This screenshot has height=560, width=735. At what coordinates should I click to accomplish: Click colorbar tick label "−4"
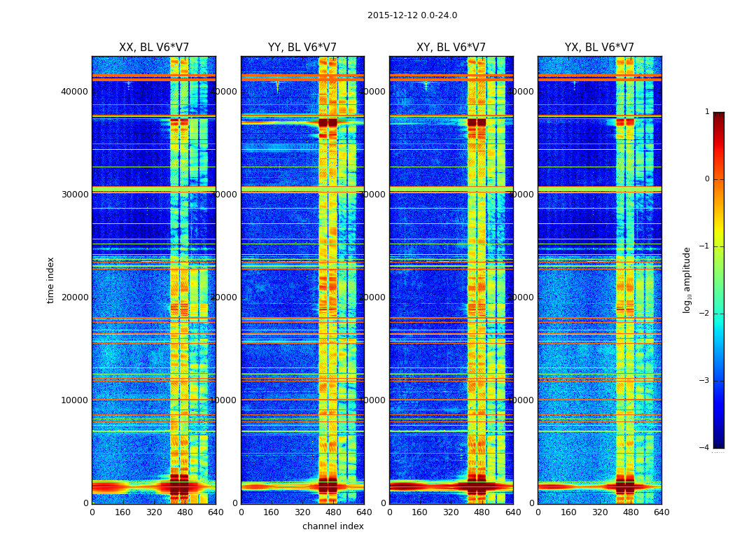[x=704, y=447]
